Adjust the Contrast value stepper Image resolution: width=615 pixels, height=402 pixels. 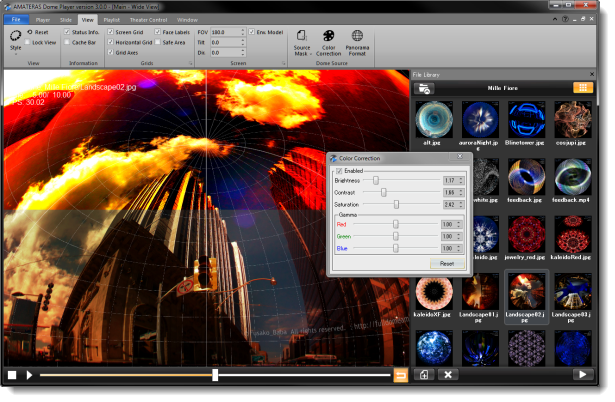click(461, 193)
